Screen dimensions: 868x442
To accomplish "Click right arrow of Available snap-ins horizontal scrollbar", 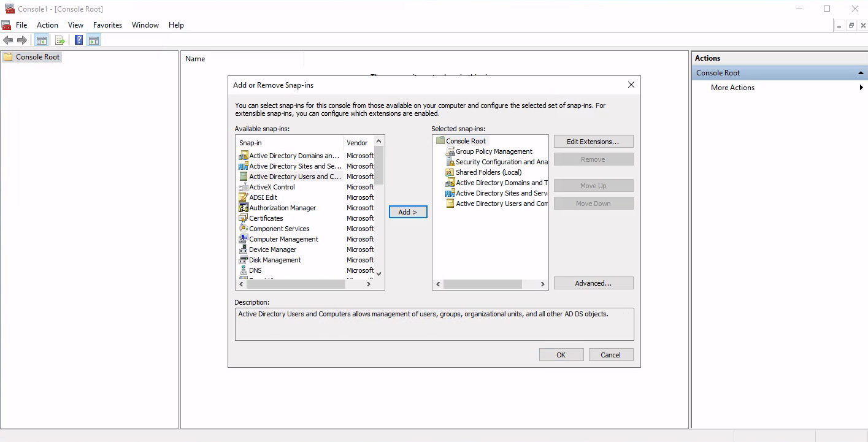I will [369, 284].
